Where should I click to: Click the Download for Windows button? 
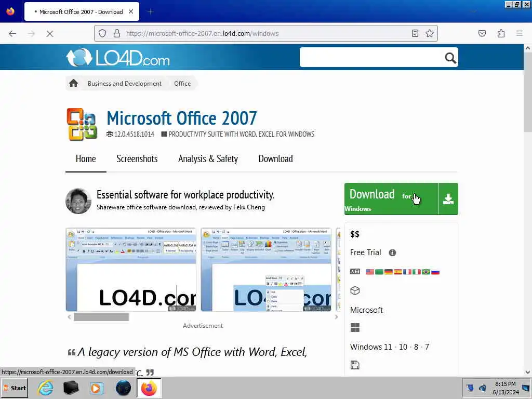391,199
